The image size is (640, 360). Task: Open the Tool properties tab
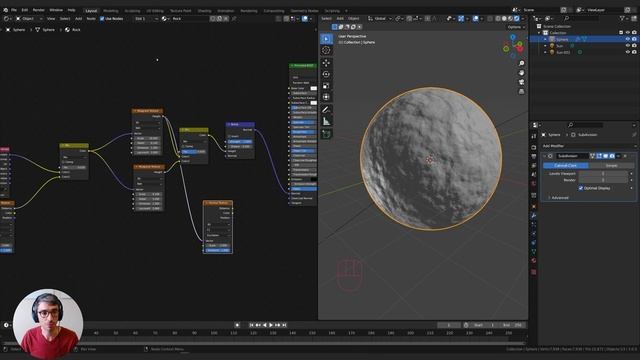pyautogui.click(x=533, y=136)
